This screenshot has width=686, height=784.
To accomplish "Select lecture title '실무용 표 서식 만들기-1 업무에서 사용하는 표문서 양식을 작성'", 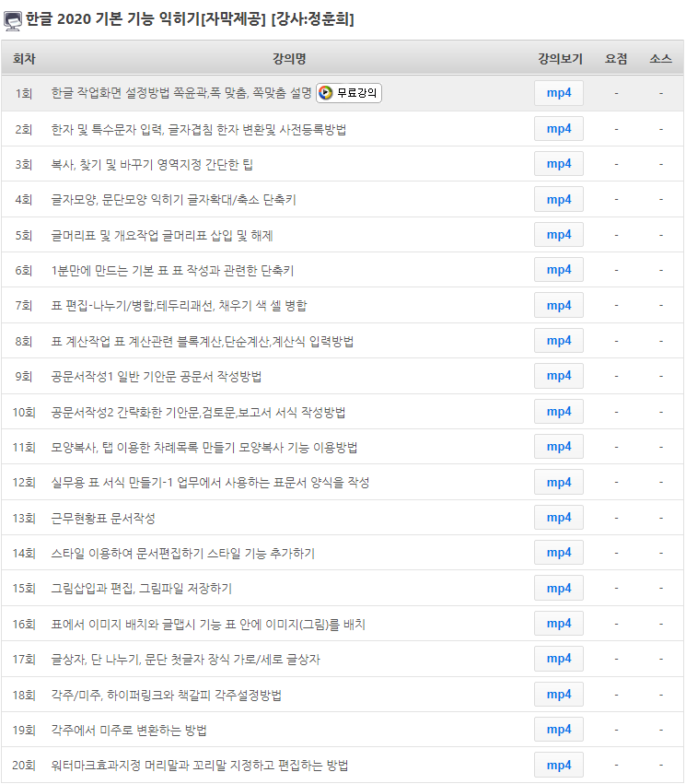I will tap(210, 483).
